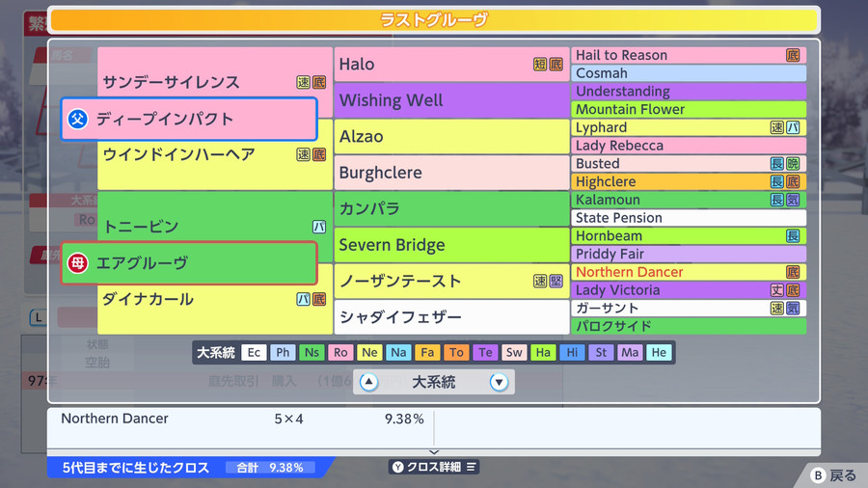Image resolution: width=868 pixels, height=488 pixels.
Task: Select ディープインパクト sire entry
Action: (189, 119)
